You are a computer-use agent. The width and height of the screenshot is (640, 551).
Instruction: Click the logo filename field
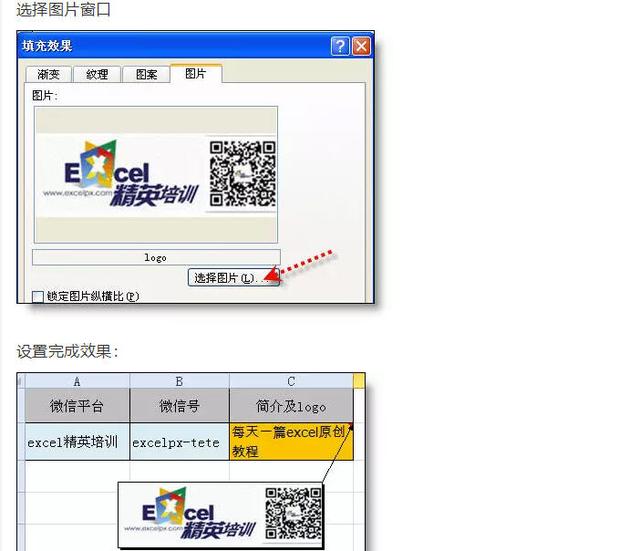156,258
